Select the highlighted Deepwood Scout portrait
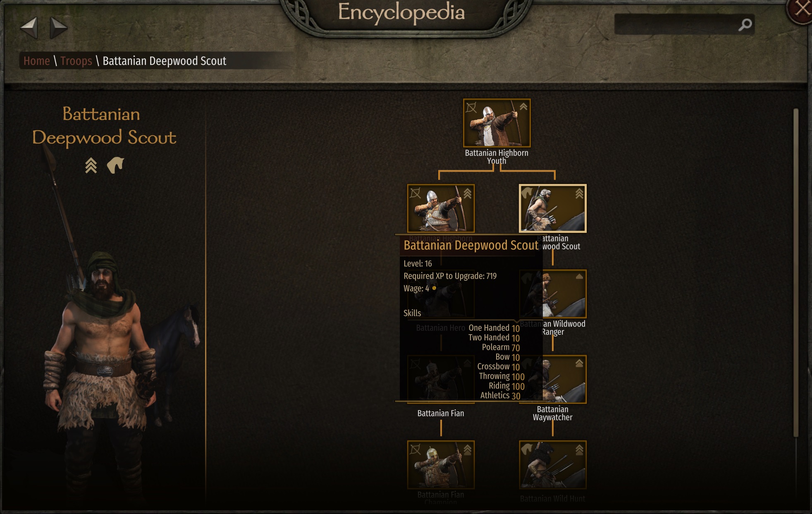Screen dimensions: 812x514 tap(552, 208)
